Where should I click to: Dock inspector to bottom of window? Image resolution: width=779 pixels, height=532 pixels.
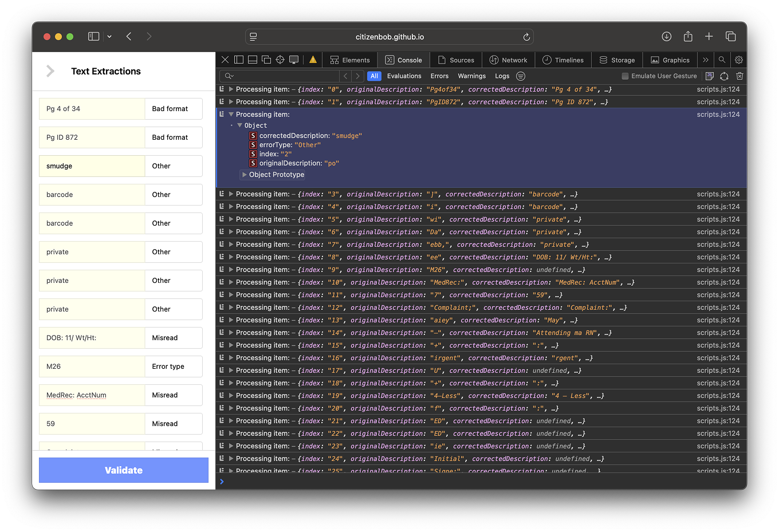253,60
